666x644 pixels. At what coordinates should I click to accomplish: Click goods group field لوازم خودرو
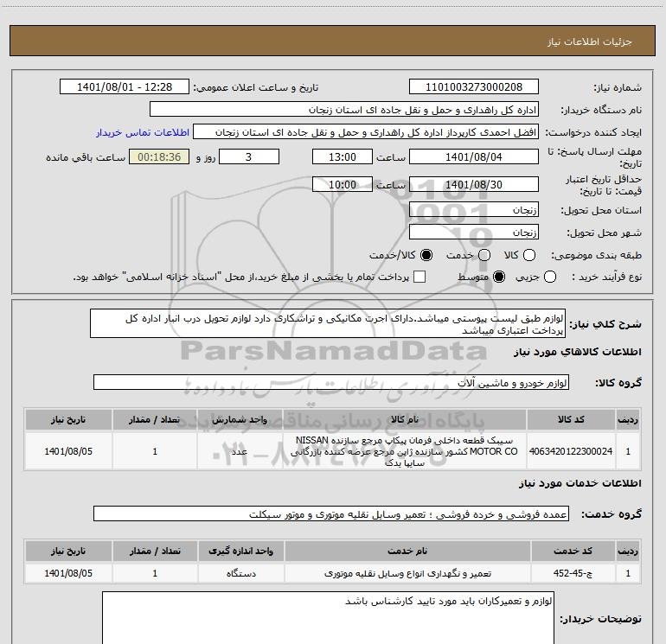point(331,382)
